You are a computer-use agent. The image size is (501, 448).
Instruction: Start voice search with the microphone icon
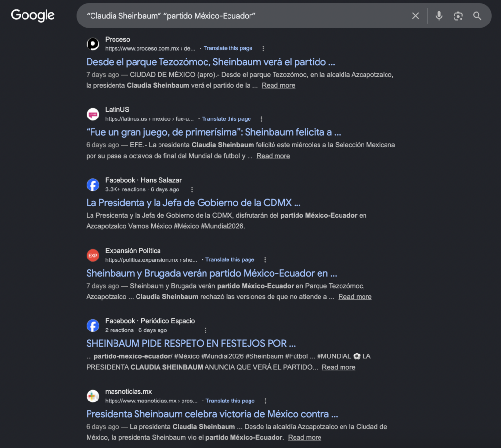(x=439, y=16)
